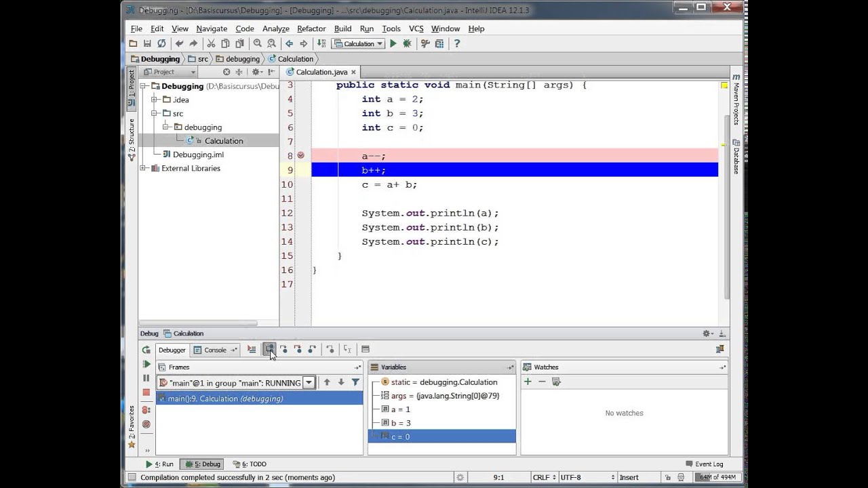Click the Cut scissors icon
Viewport: 868px width, 488px height.
211,43
